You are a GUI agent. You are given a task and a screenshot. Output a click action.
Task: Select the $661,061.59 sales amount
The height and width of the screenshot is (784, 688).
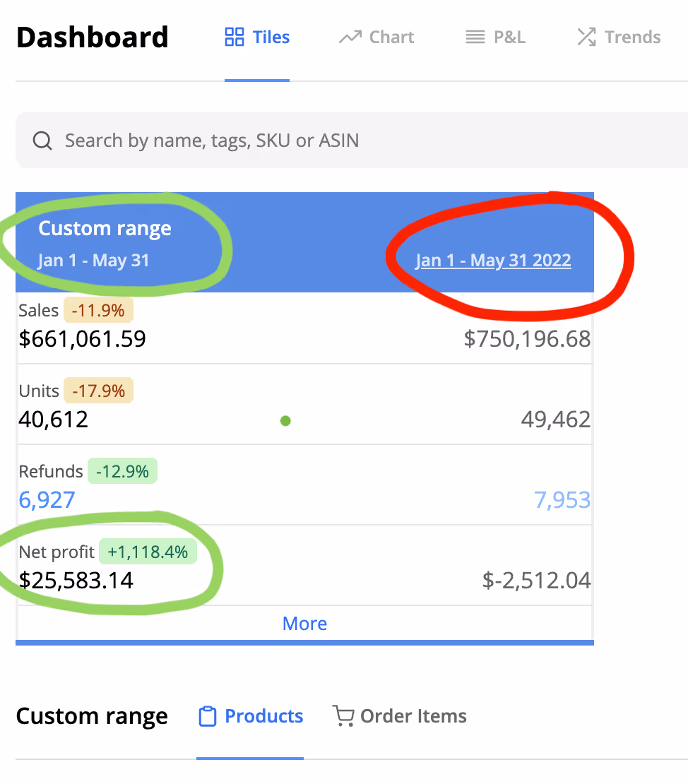coord(83,339)
